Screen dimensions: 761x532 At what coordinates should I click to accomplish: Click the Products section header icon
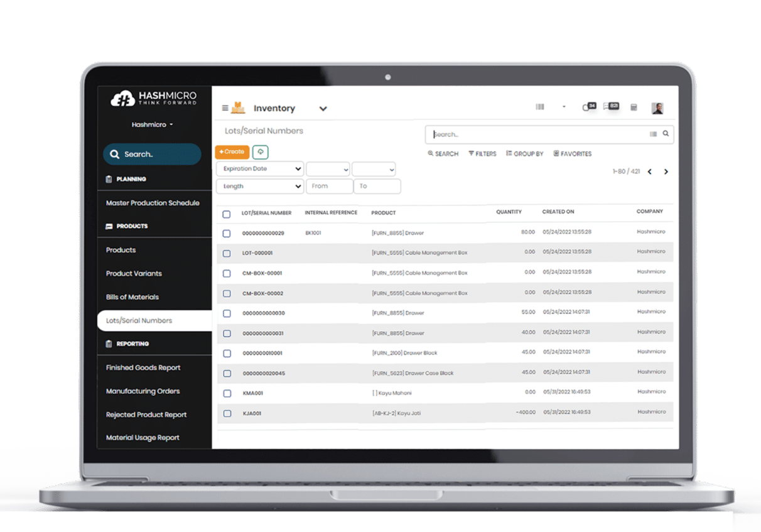pos(109,226)
